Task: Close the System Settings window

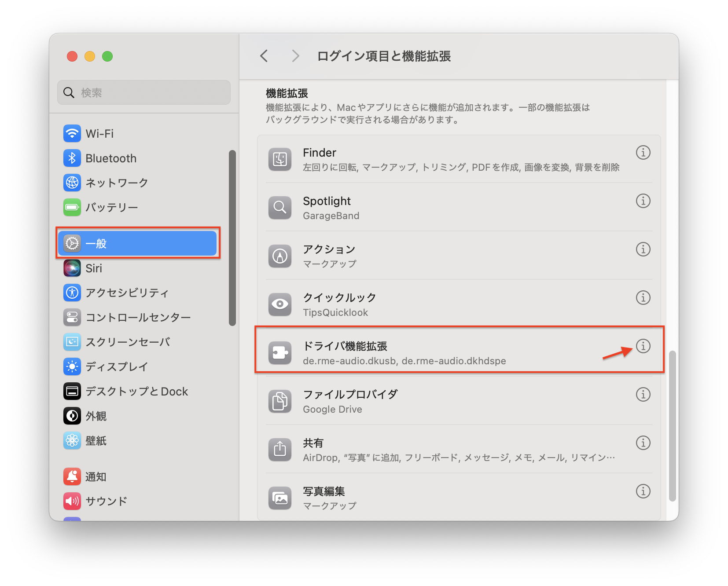Action: click(72, 56)
